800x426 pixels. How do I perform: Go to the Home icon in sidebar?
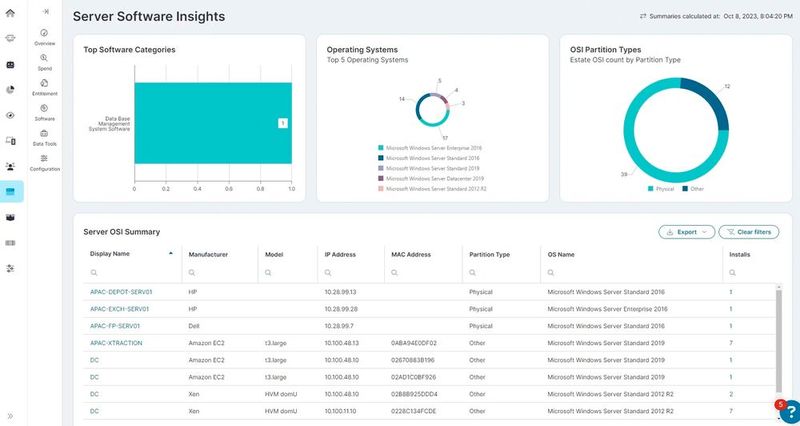pos(10,13)
